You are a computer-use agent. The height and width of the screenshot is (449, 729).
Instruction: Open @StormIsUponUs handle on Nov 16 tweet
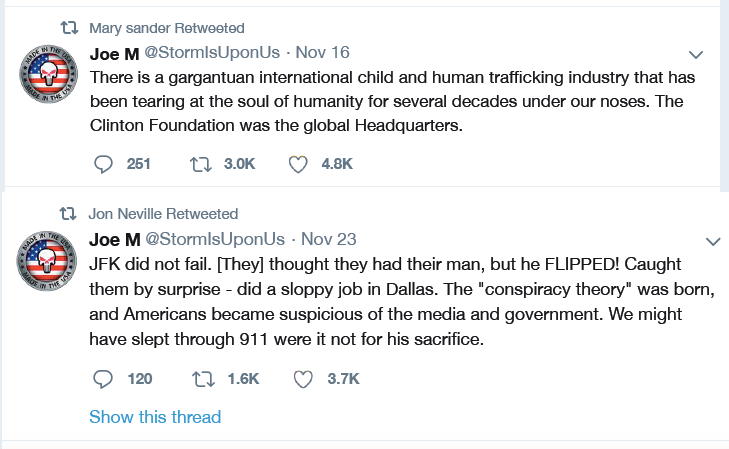tap(212, 53)
